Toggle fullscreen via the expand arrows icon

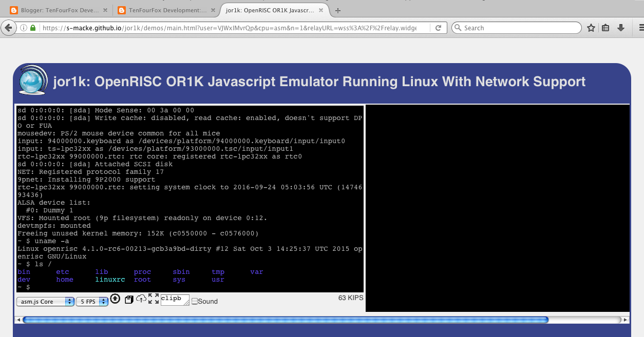[154, 299]
